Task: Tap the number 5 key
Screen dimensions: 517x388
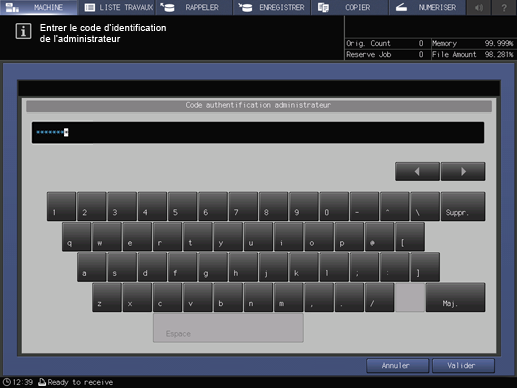Action: 182,206
